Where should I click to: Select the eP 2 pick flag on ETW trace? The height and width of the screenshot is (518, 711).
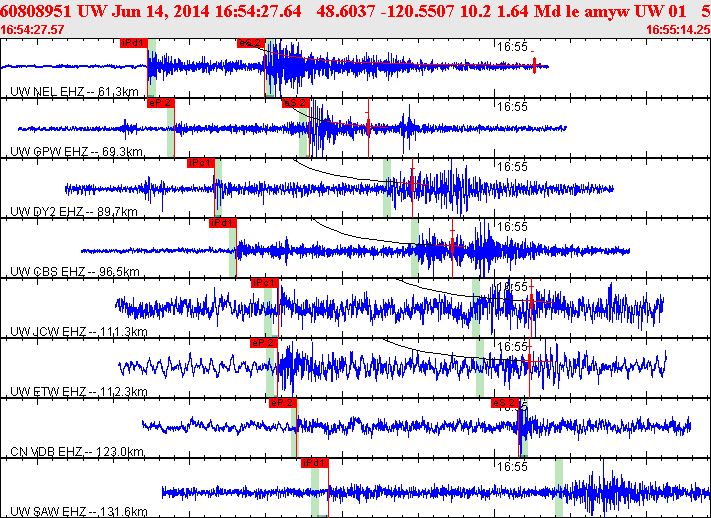click(263, 343)
